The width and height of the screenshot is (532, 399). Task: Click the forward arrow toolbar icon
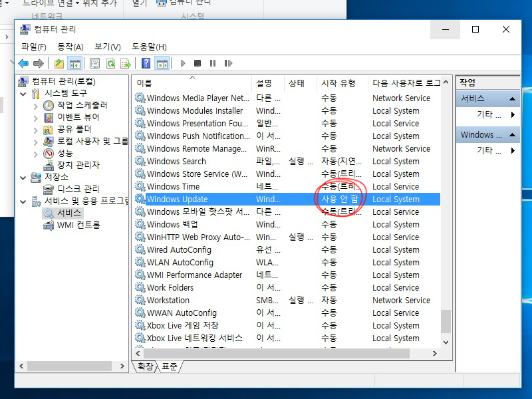tap(39, 63)
